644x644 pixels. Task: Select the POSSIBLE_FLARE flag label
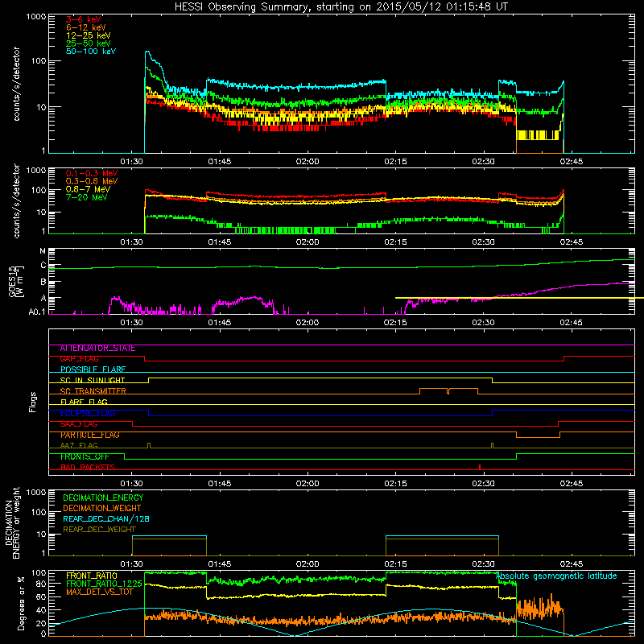tap(93, 369)
